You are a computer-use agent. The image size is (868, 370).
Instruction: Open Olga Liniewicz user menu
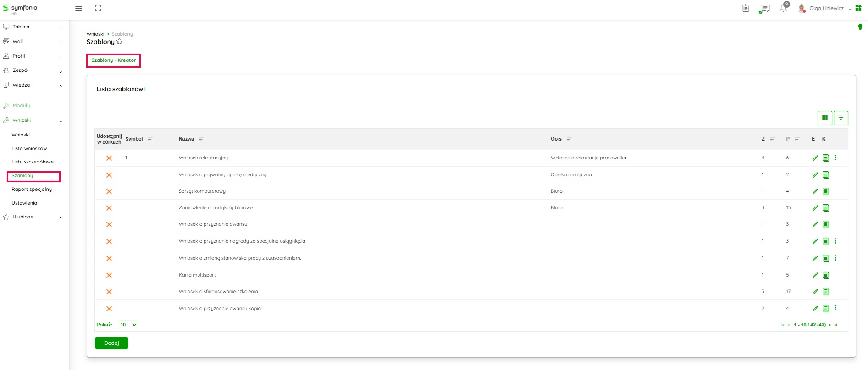826,8
